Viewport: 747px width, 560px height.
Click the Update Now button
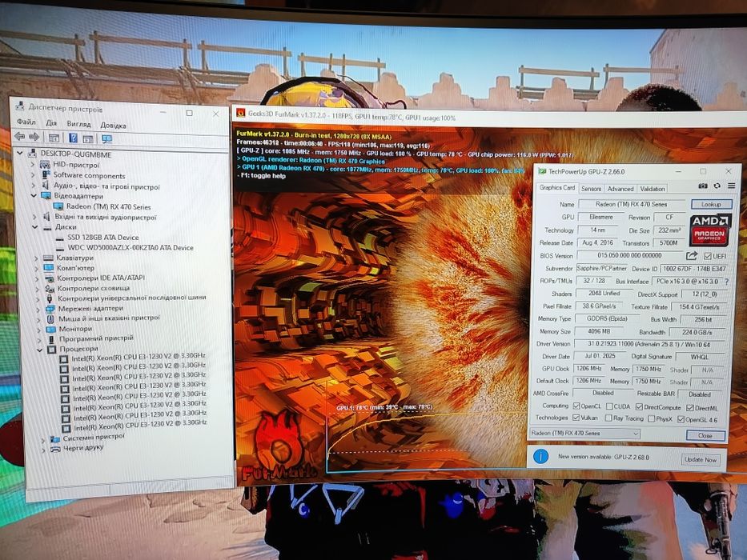click(701, 459)
